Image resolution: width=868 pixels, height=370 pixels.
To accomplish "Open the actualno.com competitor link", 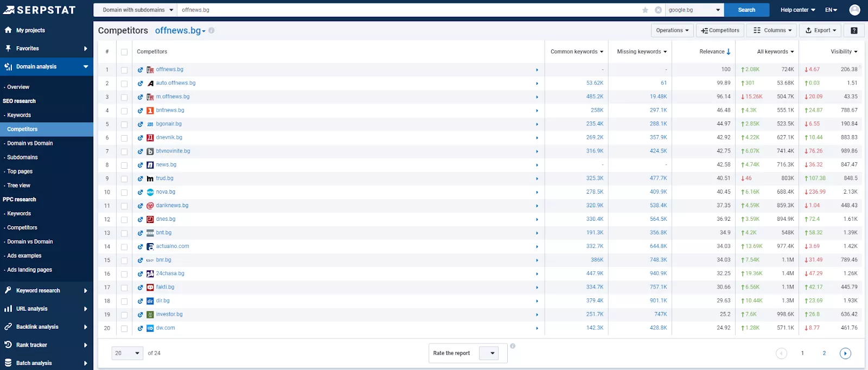I will 173,246.
